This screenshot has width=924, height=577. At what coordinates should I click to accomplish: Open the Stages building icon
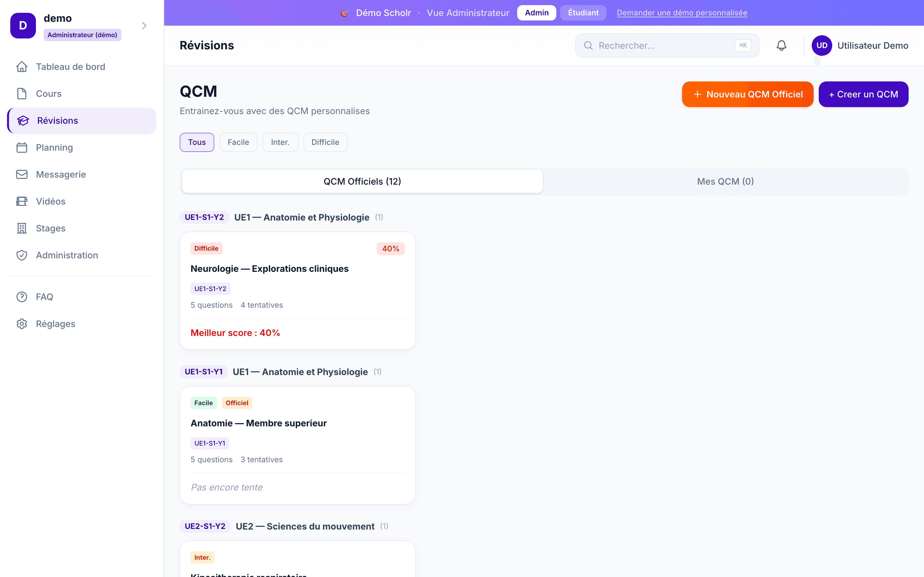22,228
